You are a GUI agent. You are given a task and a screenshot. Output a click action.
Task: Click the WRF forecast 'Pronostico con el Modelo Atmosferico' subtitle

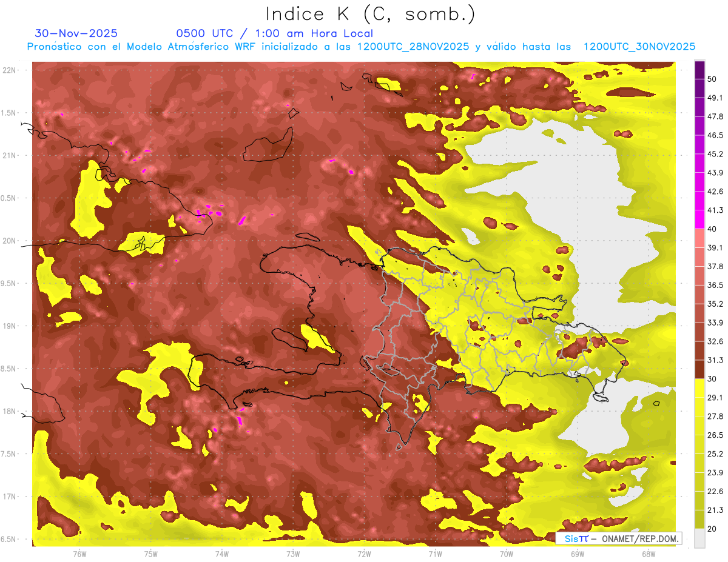pos(361,47)
